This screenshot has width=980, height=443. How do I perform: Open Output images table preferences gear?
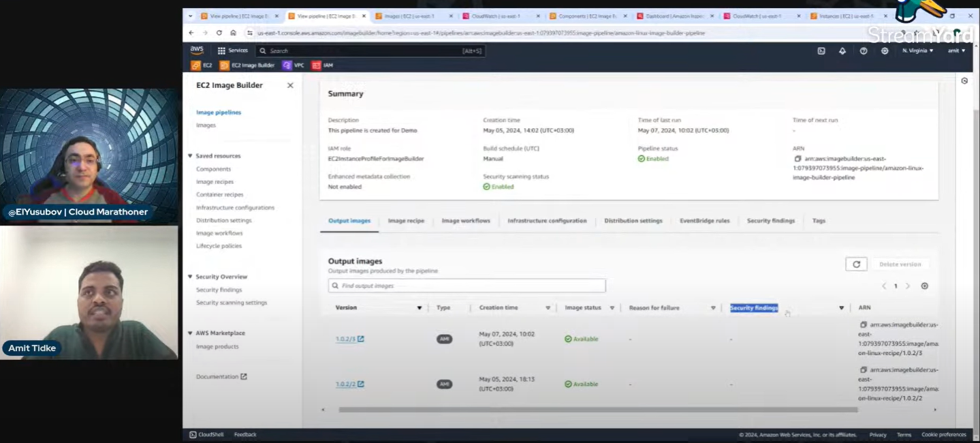click(924, 286)
